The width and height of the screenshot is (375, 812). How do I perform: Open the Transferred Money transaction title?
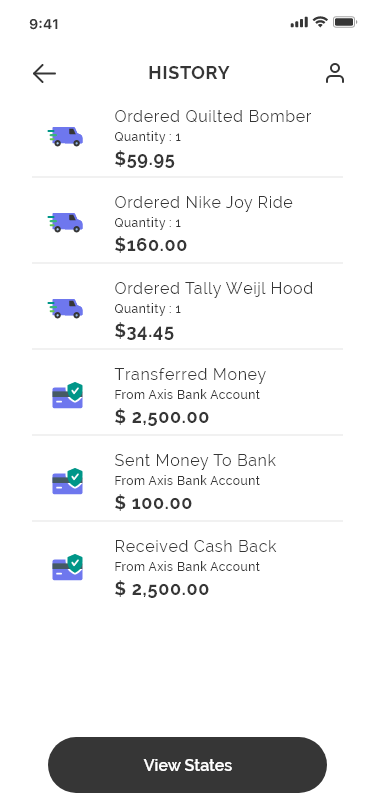click(190, 374)
